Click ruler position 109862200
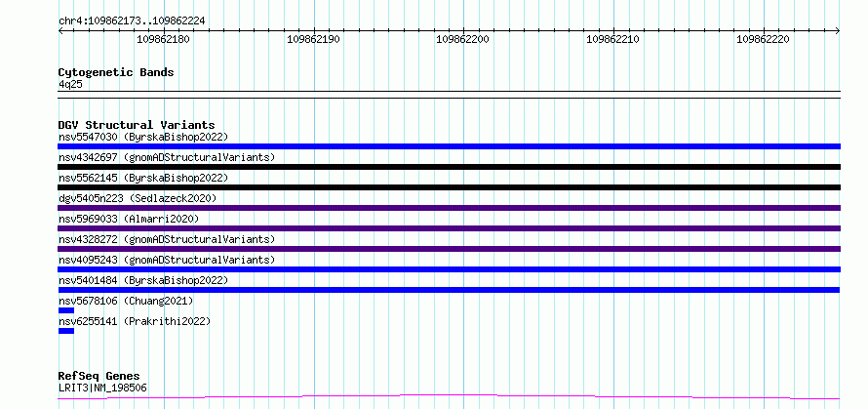The image size is (868, 409). pos(463,39)
